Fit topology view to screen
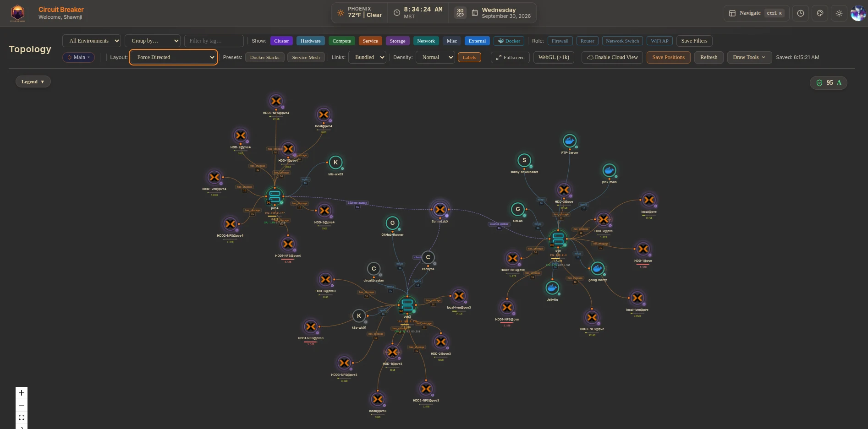The width and height of the screenshot is (868, 429). click(22, 418)
